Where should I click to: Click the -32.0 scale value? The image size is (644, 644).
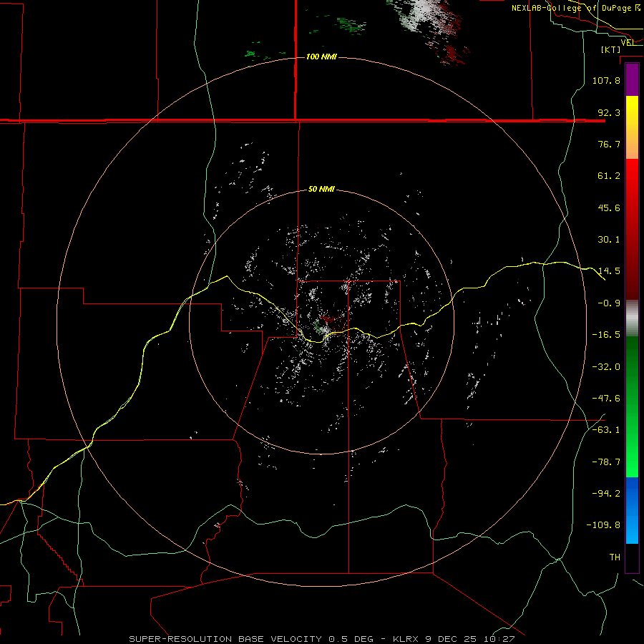[606, 367]
